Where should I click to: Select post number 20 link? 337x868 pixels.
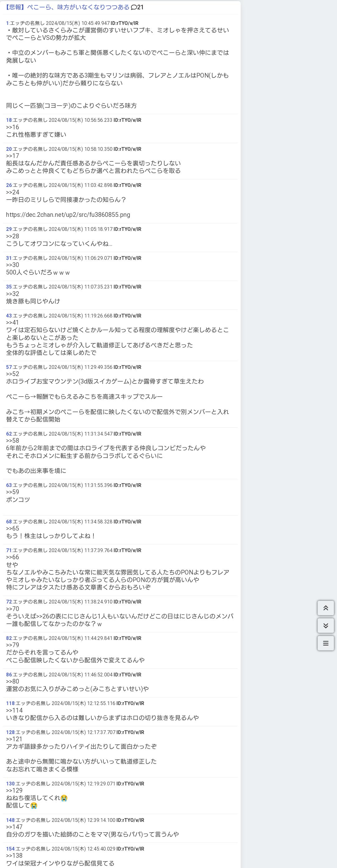click(x=9, y=149)
